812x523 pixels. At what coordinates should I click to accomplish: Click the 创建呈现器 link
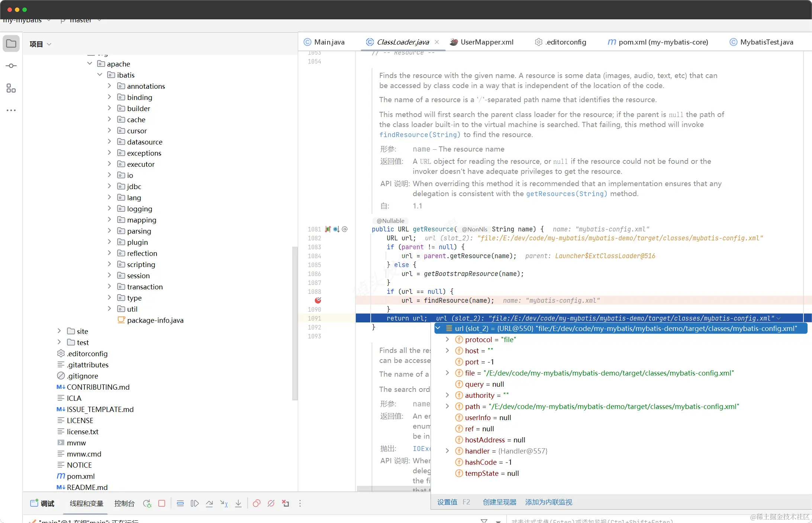(499, 502)
